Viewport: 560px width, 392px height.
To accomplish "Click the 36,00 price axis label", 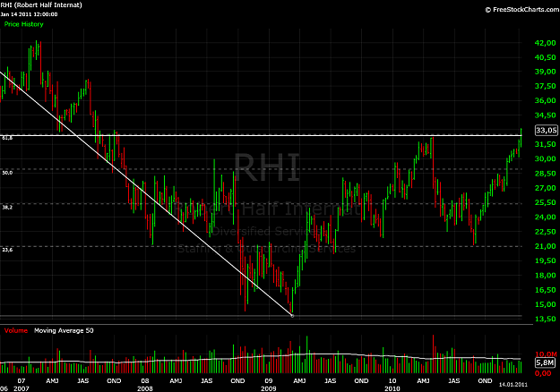I will (545, 100).
